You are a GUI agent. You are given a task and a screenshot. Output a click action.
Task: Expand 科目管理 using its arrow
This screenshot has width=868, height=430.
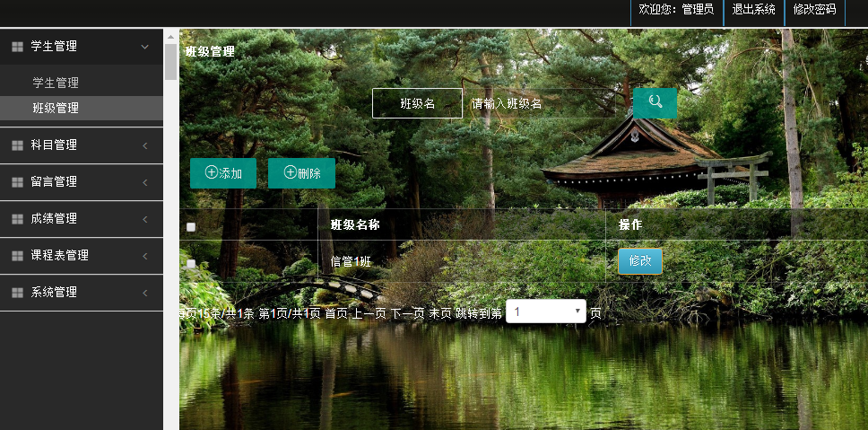[x=145, y=145]
